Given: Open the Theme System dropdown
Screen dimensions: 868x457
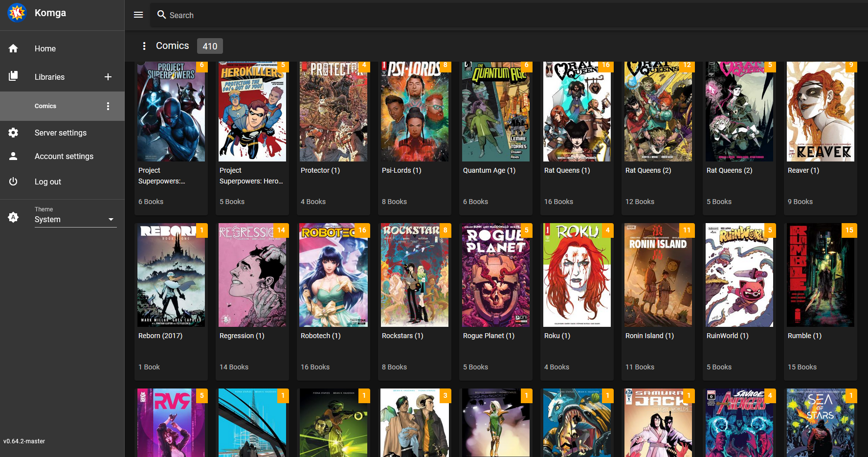Looking at the screenshot, I should [x=75, y=220].
